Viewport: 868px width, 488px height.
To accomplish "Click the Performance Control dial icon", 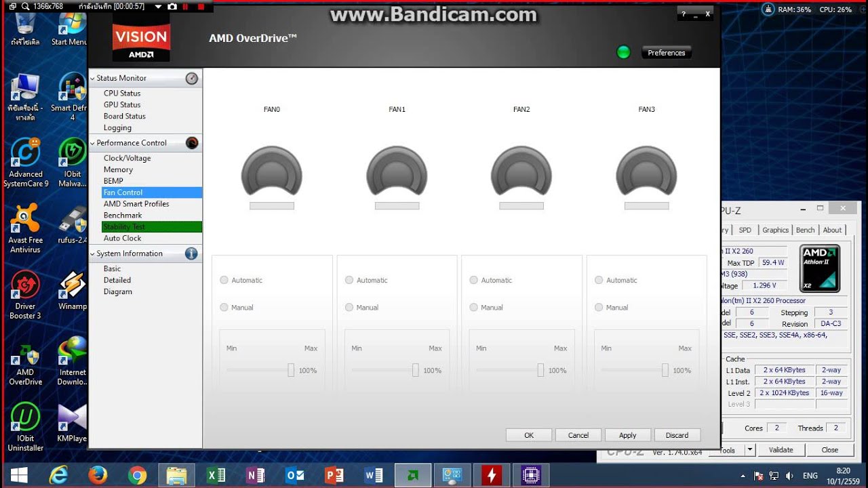I will [x=192, y=143].
